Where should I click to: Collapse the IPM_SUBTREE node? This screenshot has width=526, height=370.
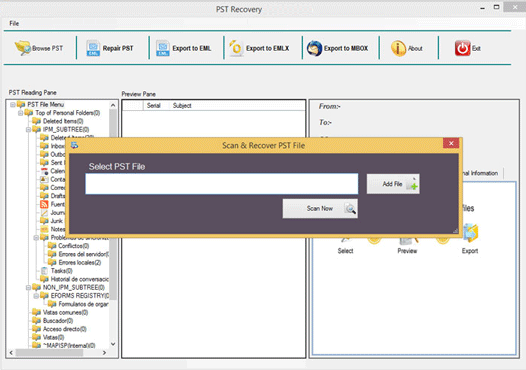click(x=29, y=129)
